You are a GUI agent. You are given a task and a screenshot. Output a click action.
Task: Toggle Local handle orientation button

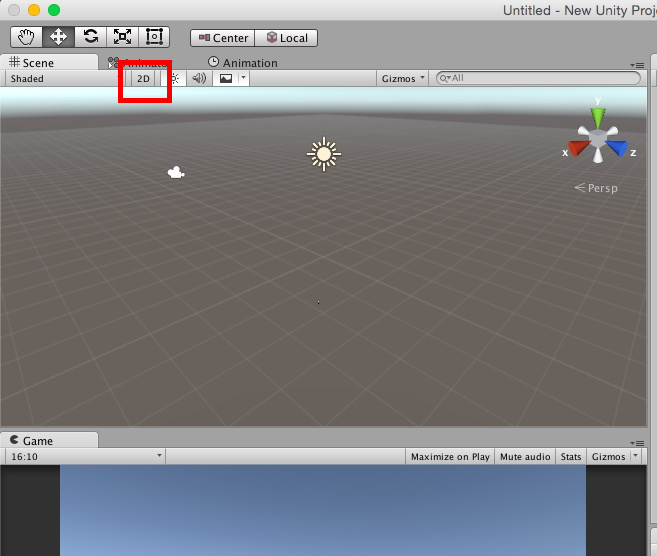pos(286,38)
